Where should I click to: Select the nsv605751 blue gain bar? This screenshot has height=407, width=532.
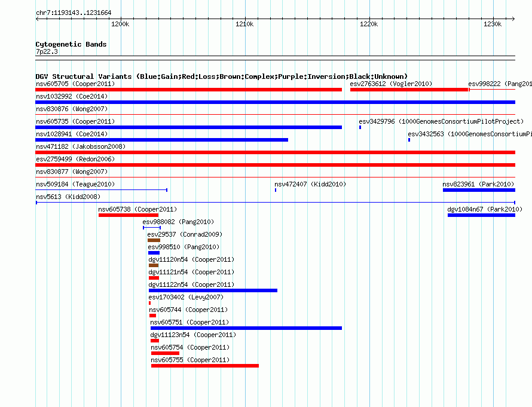point(246,328)
